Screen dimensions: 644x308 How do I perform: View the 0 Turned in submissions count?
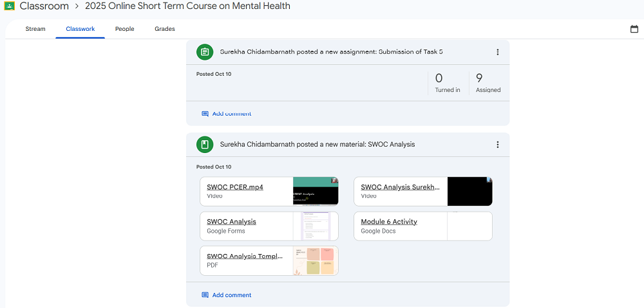pyautogui.click(x=447, y=83)
